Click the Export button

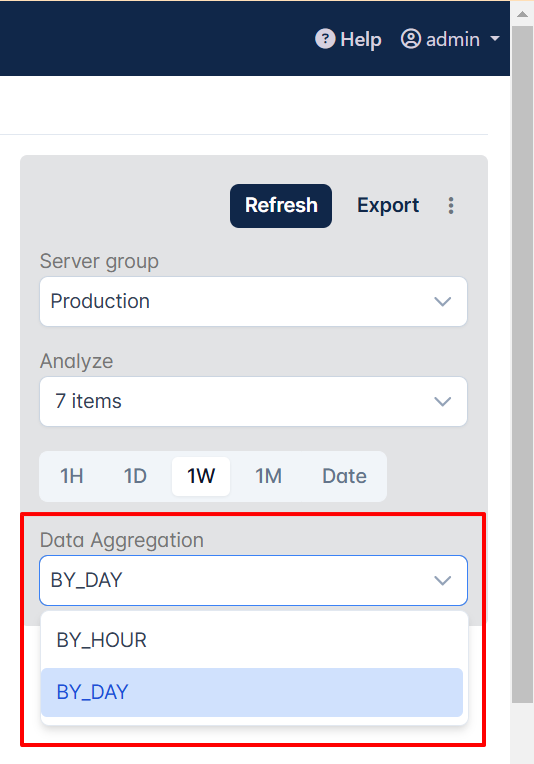(x=388, y=206)
